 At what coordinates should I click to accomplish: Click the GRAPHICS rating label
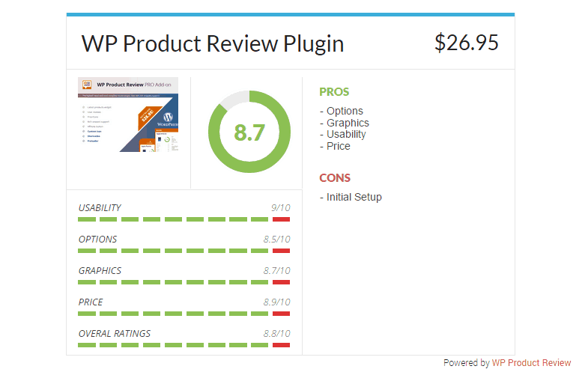pos(100,271)
